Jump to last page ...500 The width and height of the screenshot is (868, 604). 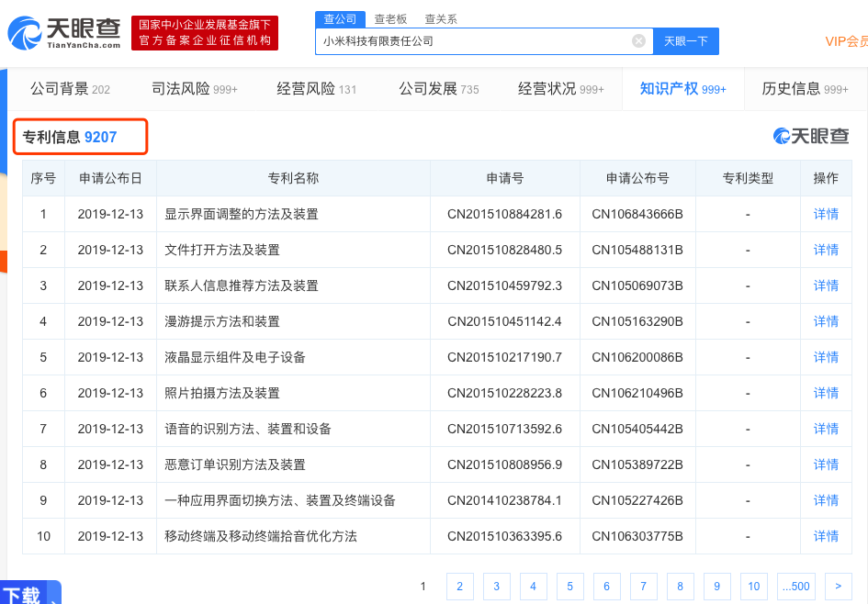(x=796, y=587)
